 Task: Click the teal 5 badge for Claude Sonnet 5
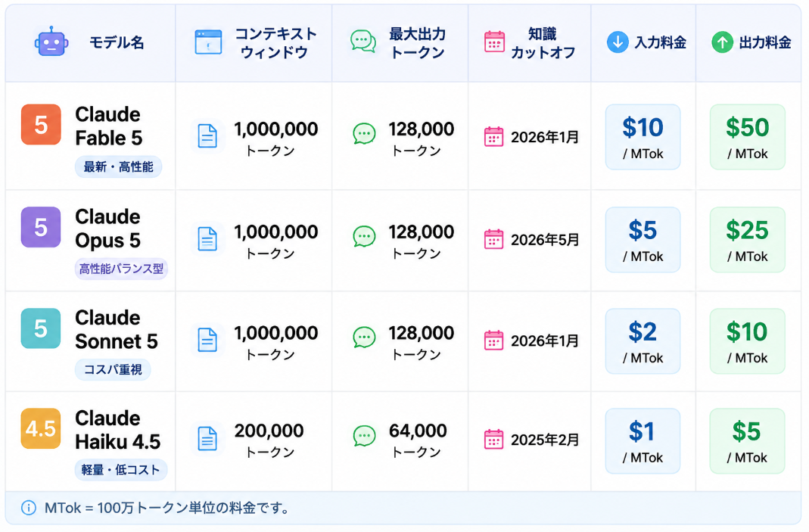pos(41,328)
